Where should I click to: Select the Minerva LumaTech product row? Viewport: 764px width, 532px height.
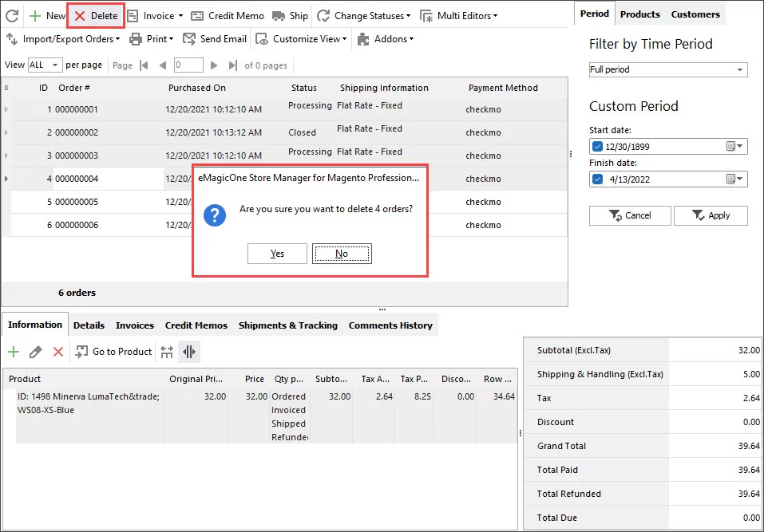click(267, 416)
